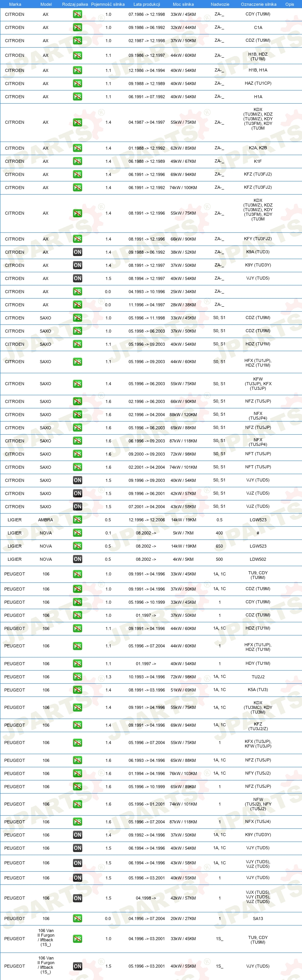Click the Lata produkcji column header
The image size is (302, 980).
[x=147, y=4]
